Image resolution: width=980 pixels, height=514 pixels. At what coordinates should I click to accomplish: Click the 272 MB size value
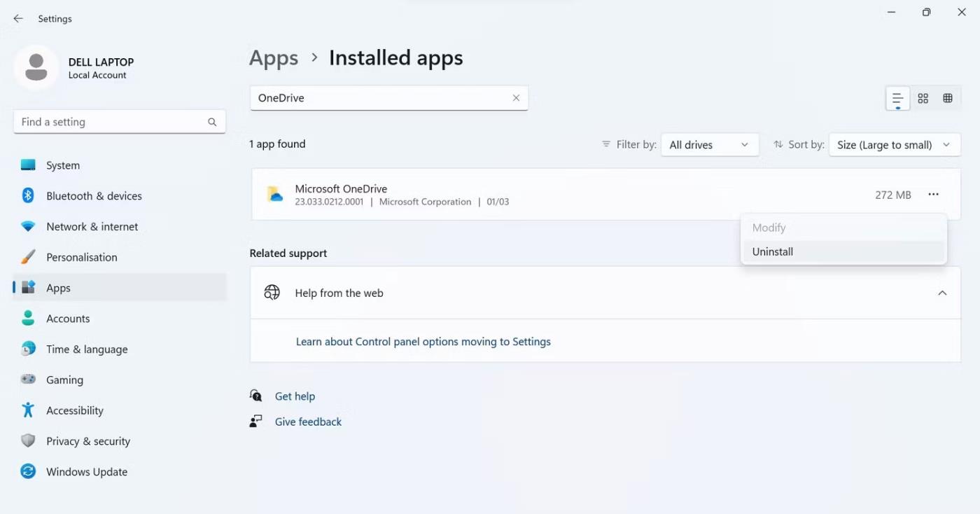pos(893,195)
